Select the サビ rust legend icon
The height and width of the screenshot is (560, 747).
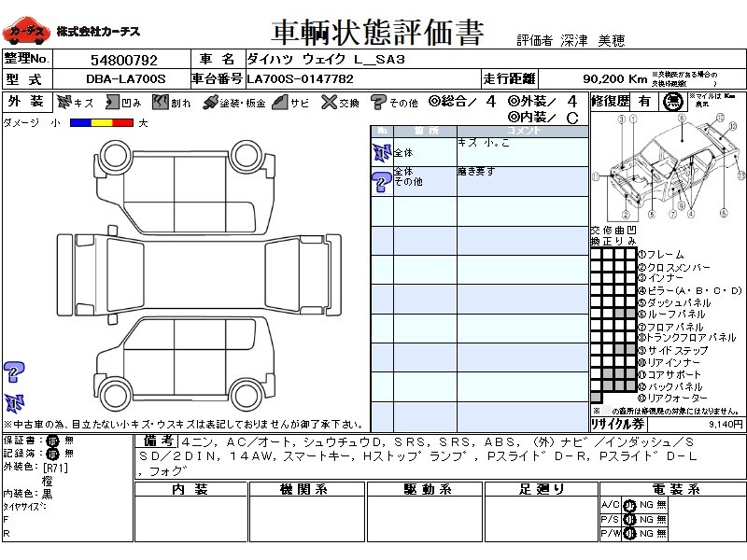point(279,102)
